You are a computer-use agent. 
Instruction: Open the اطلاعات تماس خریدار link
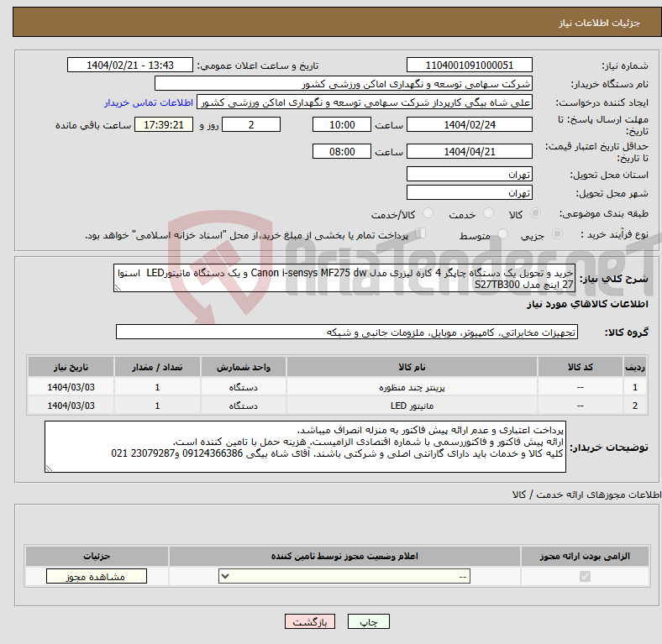tap(149, 102)
